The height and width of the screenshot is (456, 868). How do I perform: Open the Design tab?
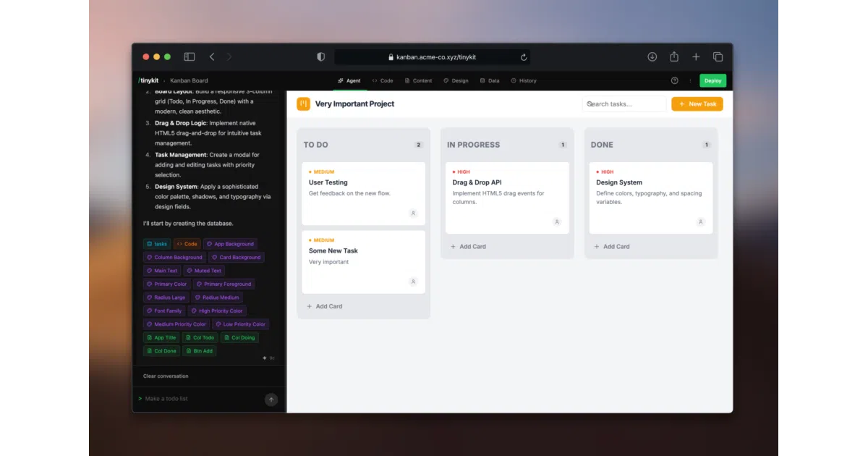point(456,80)
